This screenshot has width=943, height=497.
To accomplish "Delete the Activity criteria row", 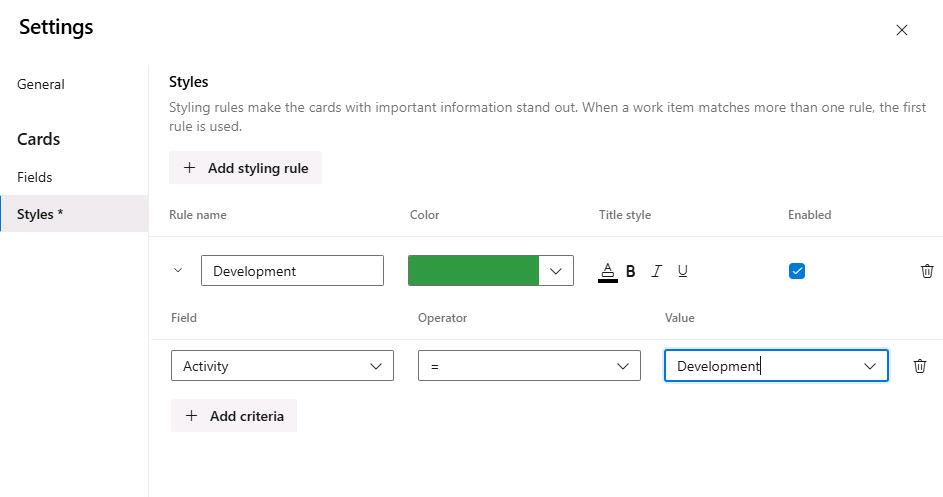I will click(920, 366).
